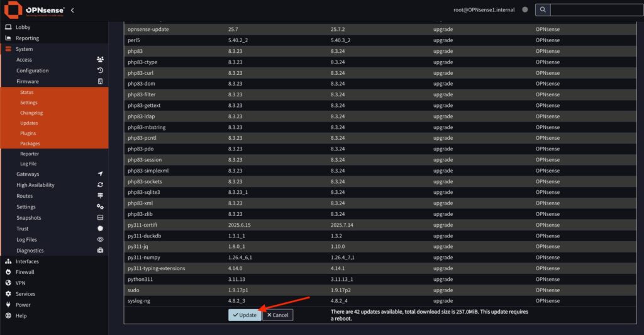Click the Access users icon
The image size is (644, 335).
coord(100,60)
